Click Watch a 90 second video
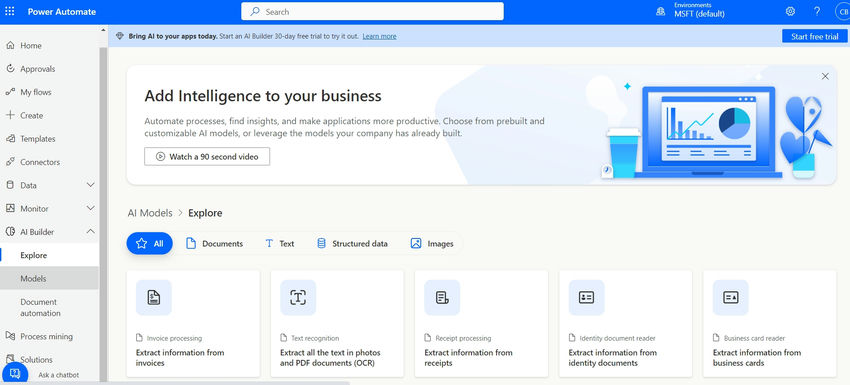 tap(207, 156)
